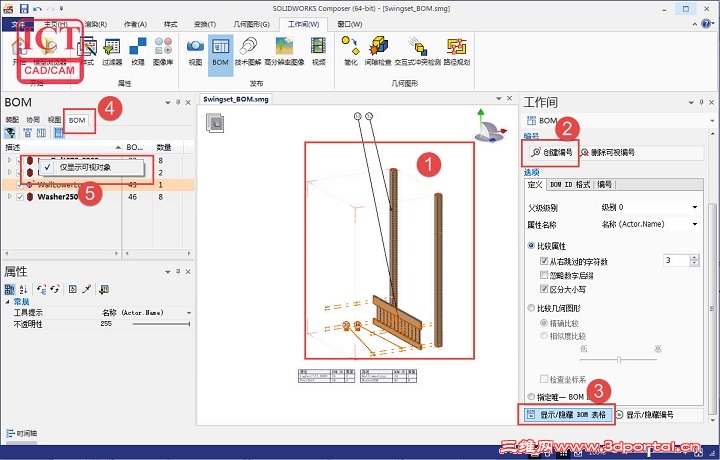Click the alphabetical A-Z sort icon in 属性 panel

click(23, 289)
